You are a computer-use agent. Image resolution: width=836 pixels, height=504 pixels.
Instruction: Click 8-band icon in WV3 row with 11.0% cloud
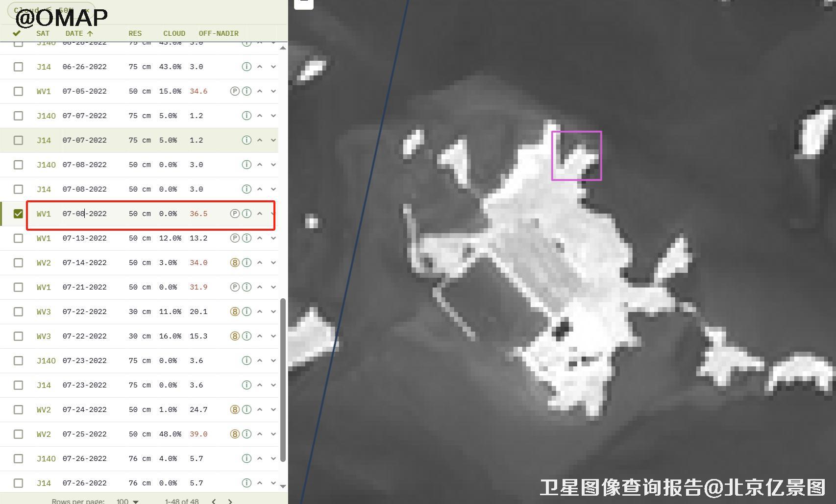coord(235,312)
